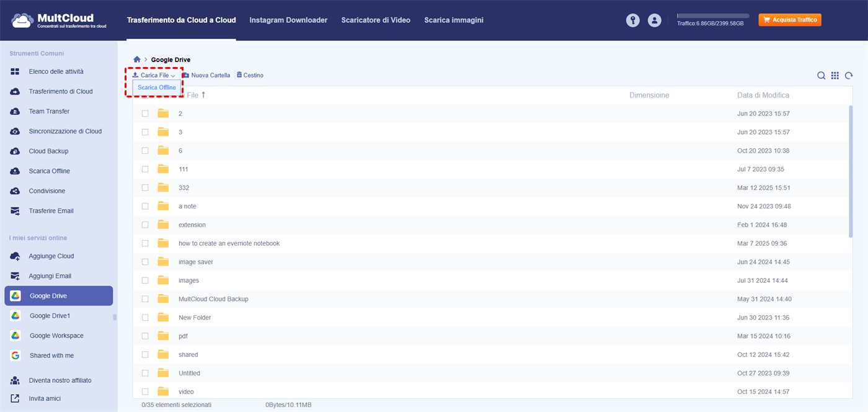Image resolution: width=868 pixels, height=412 pixels.
Task: Open Scaricatore di Video tab
Action: [376, 20]
